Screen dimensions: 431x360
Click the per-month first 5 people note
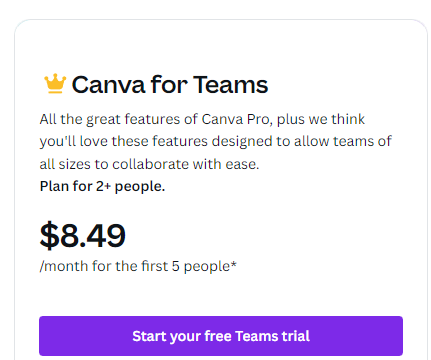[x=138, y=266]
